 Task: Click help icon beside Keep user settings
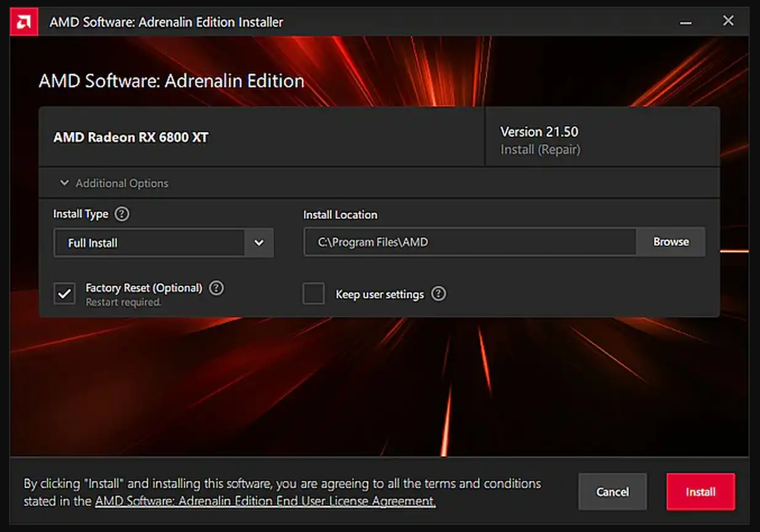click(438, 294)
